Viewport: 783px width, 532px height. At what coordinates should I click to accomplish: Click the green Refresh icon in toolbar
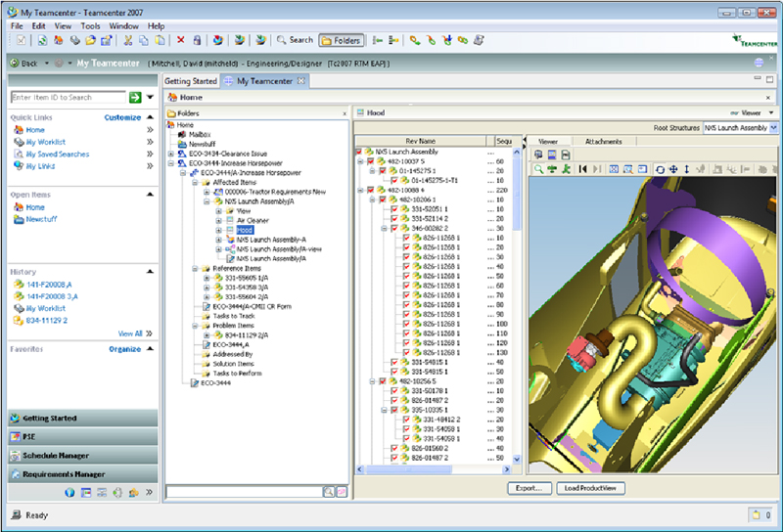pyautogui.click(x=42, y=40)
